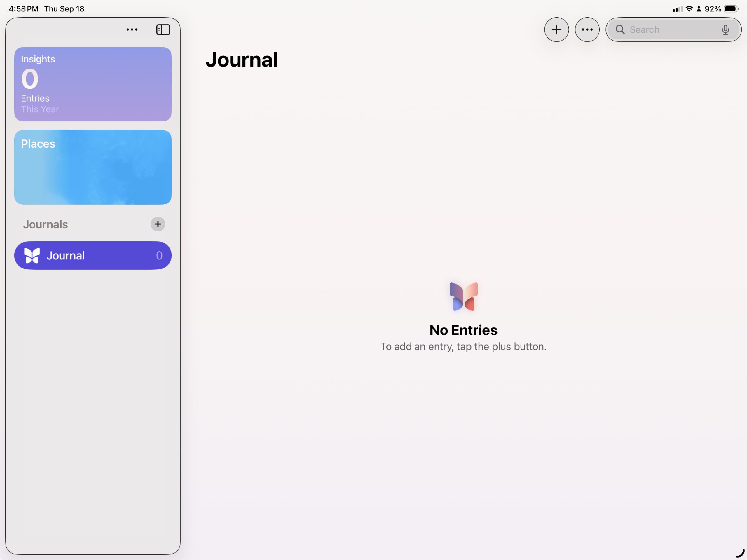Select the Journal item in sidebar
This screenshot has height=560, width=747.
[x=93, y=255]
